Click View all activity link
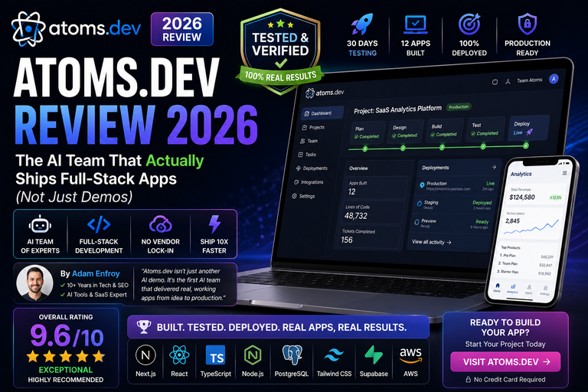The width and height of the screenshot is (588, 392). [432, 243]
